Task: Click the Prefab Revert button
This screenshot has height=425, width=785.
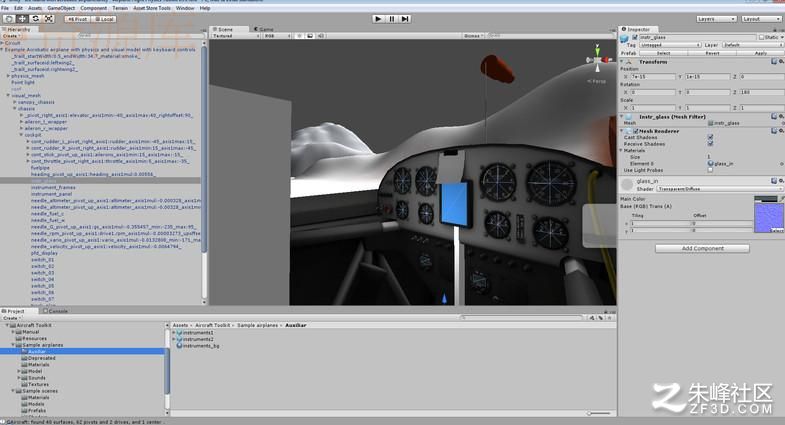Action: [x=712, y=53]
